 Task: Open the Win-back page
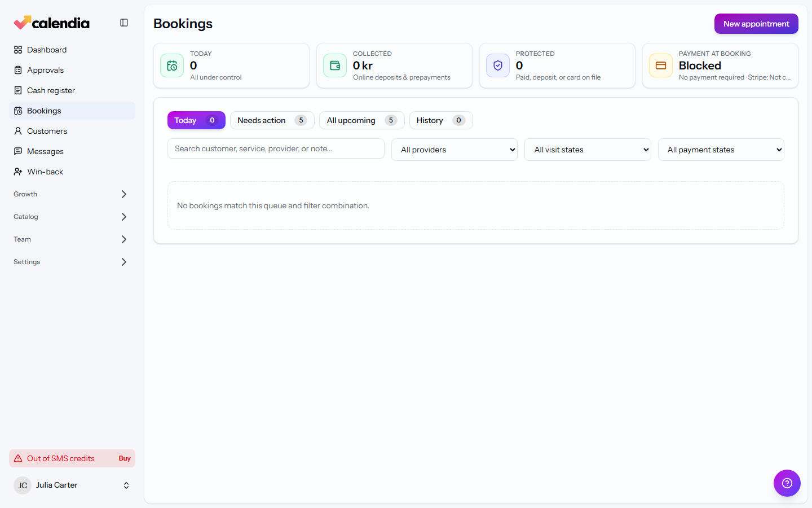click(72, 172)
